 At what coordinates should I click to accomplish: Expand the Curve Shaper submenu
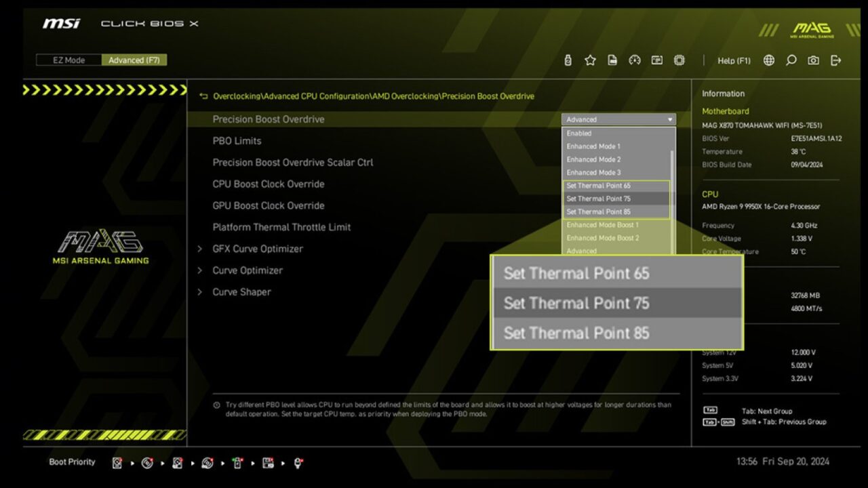pyautogui.click(x=241, y=292)
